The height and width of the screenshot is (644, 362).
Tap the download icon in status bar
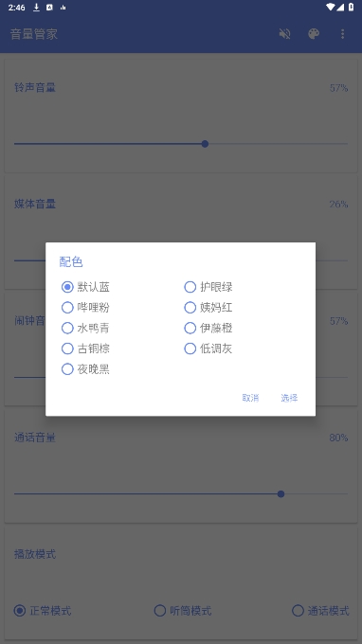tap(37, 8)
